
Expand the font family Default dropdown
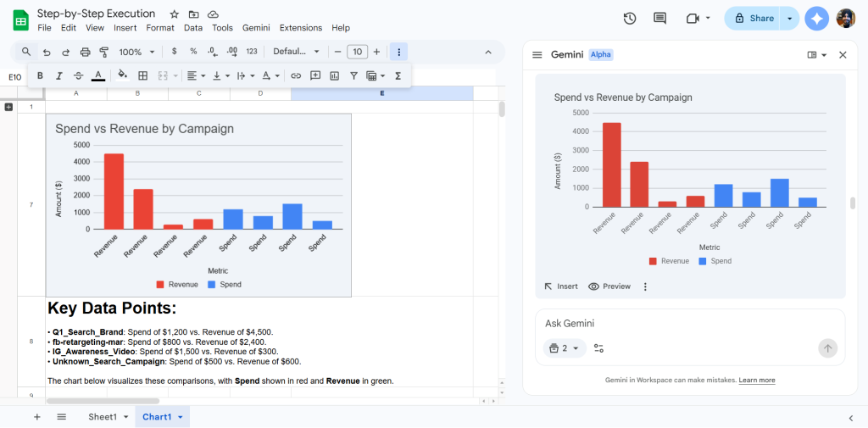click(296, 52)
